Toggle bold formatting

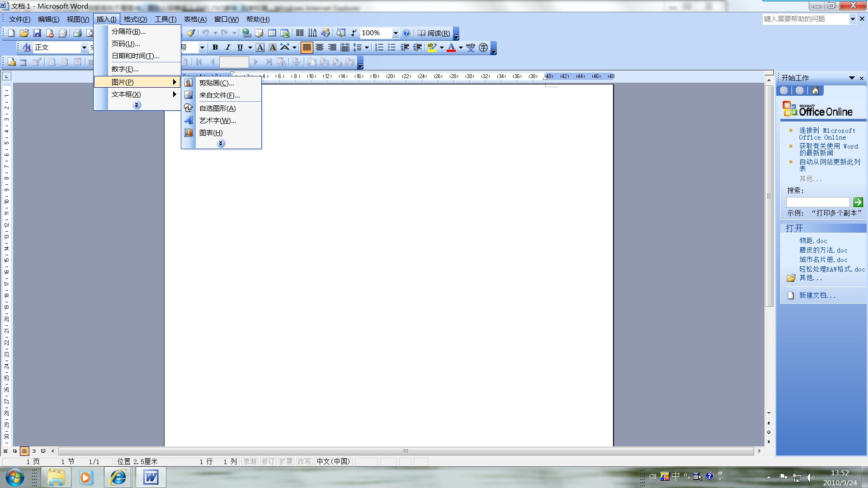tap(215, 47)
